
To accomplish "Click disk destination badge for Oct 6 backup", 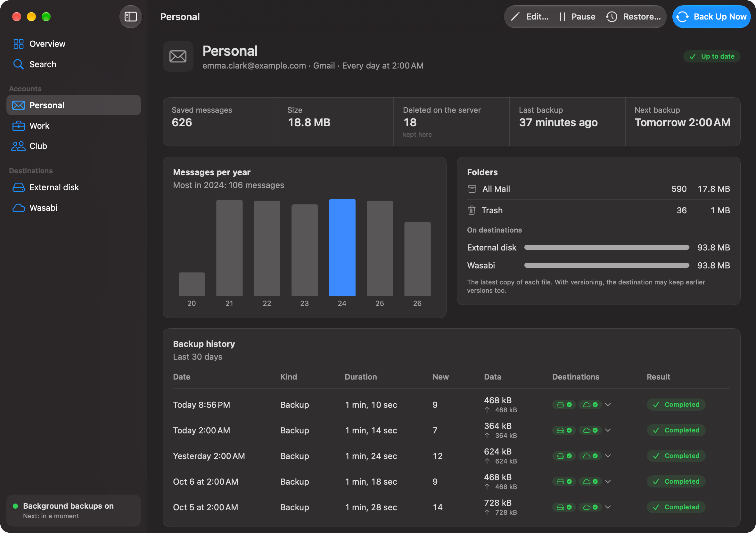I will 564,481.
